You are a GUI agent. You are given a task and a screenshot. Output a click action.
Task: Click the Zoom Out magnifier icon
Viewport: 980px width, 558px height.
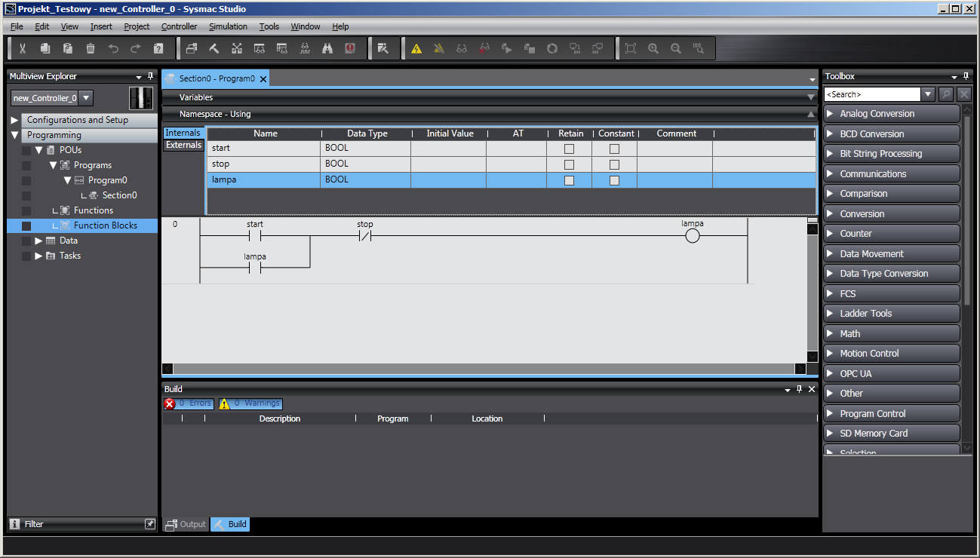676,48
